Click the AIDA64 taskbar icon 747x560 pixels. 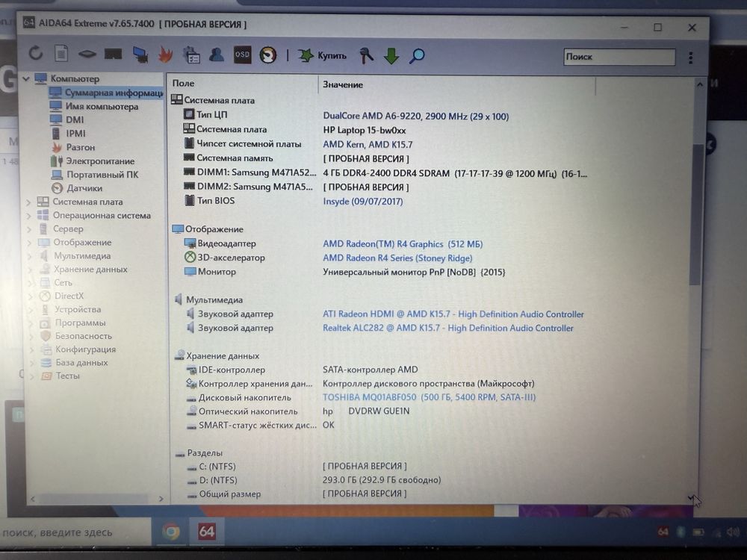coord(207,532)
